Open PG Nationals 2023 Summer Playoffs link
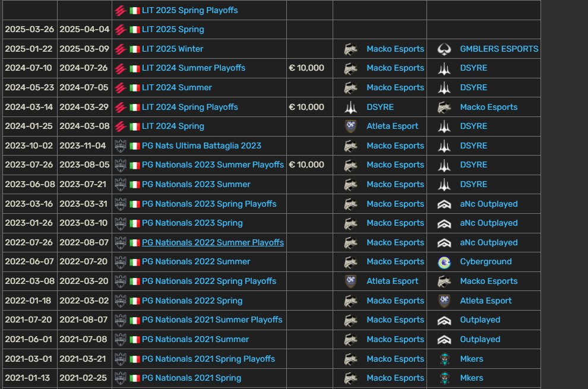Image resolution: width=588 pixels, height=389 pixels. 213,165
